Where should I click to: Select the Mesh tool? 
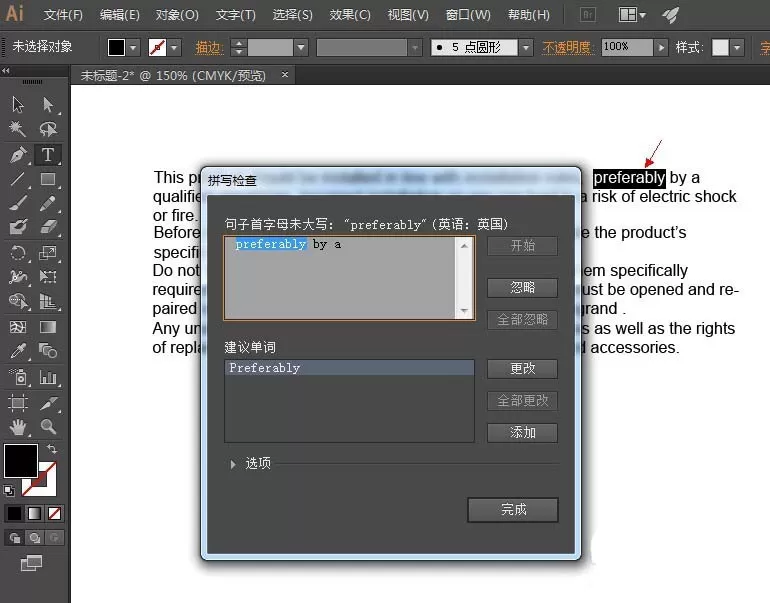18,327
